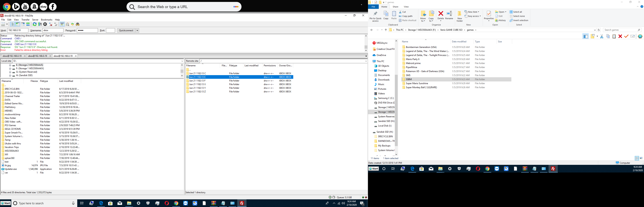Click Explorer address bar refresh icon
The width and height of the screenshot is (644, 207).
click(x=599, y=30)
